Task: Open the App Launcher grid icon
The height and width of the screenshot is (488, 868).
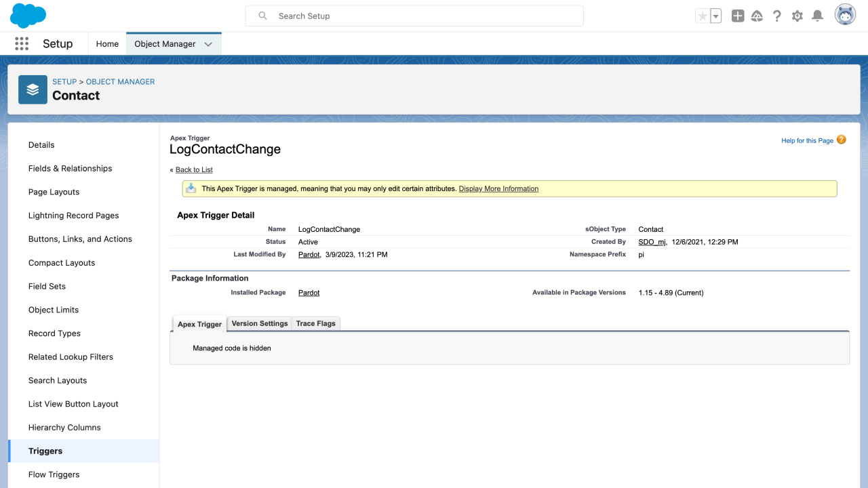Action: (22, 43)
